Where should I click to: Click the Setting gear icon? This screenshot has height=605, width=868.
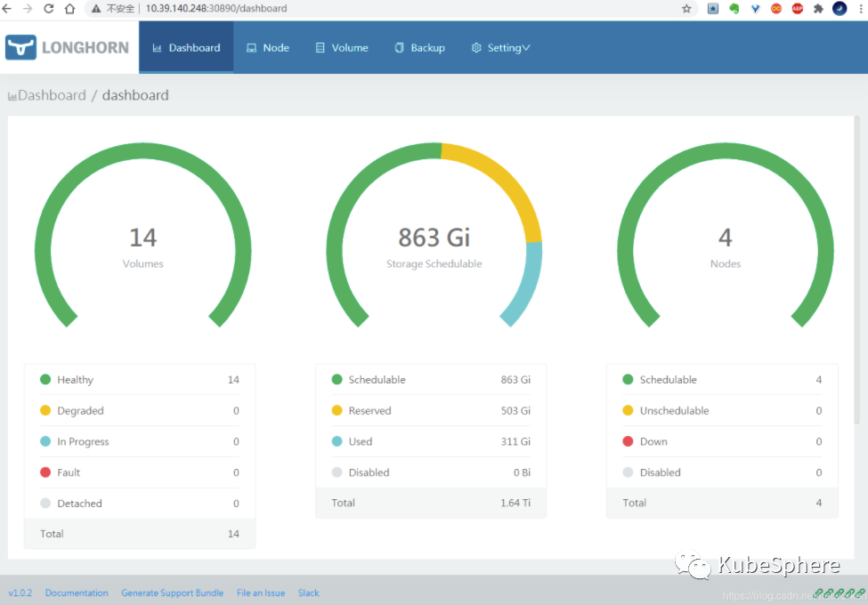[475, 48]
